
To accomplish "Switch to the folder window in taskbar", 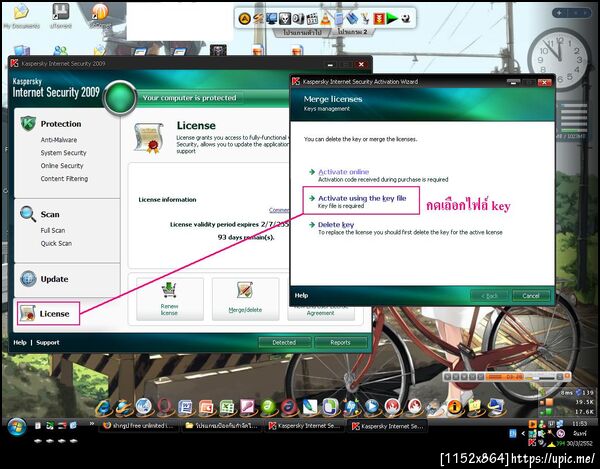I will click(222, 426).
